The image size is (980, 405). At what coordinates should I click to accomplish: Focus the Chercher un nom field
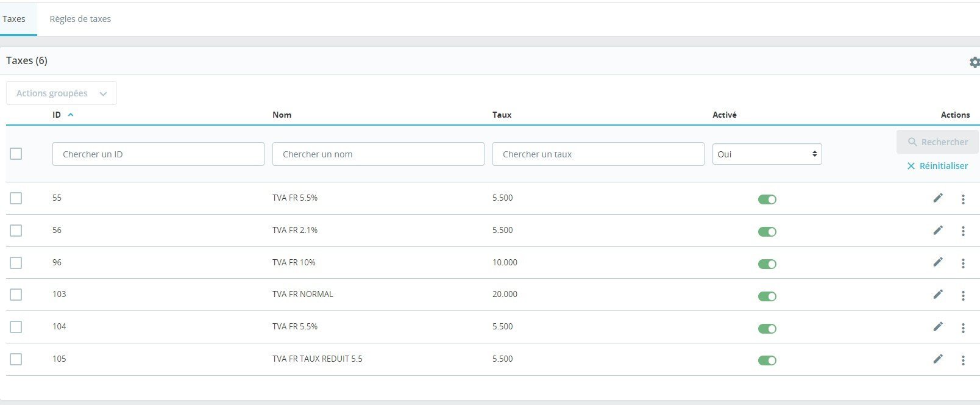tap(378, 154)
